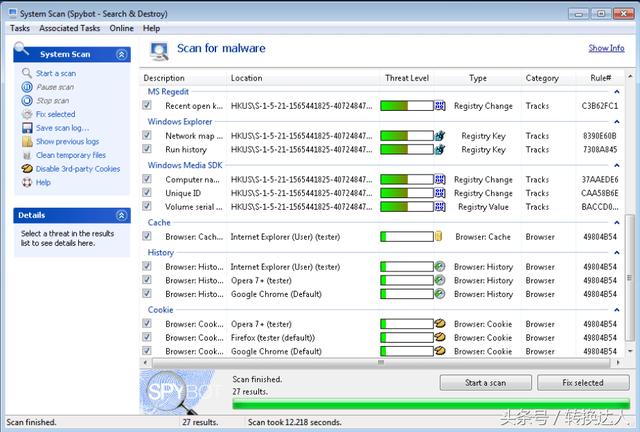Uncheck the Recent open k... entry checkbox
Viewport: 640px width, 432px height.
tap(147, 105)
